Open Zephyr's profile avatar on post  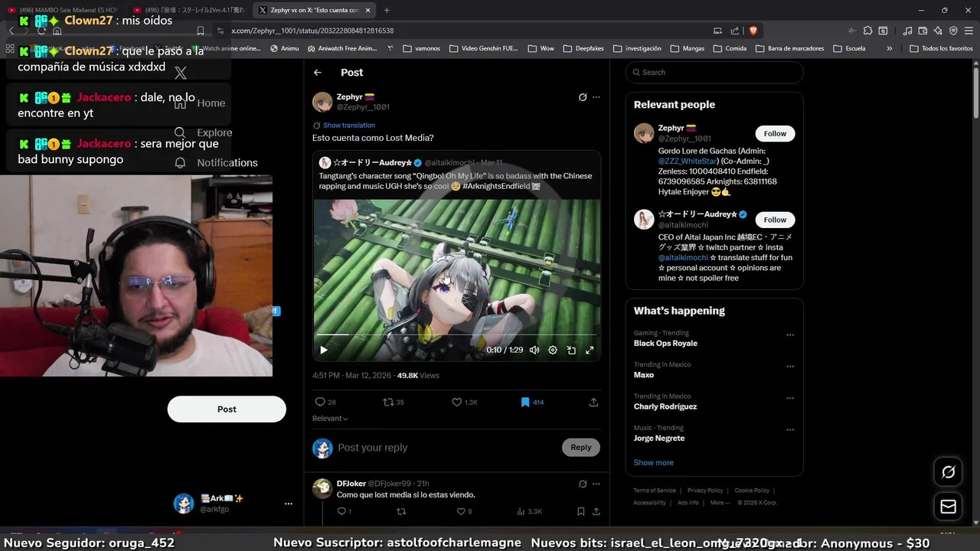point(322,102)
